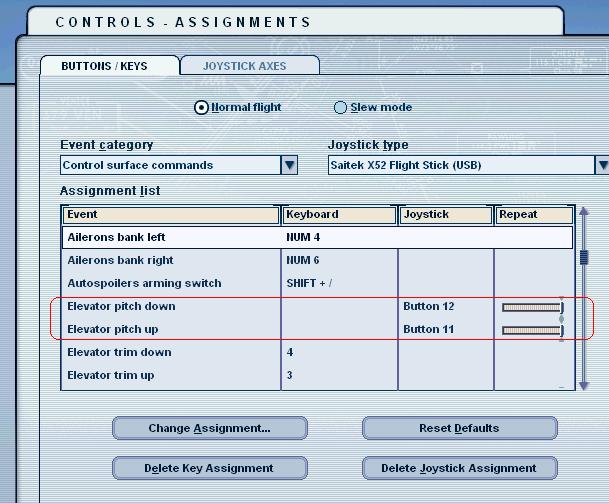The image size is (609, 503).
Task: Click the assignment list scroll up arrow
Action: (584, 212)
